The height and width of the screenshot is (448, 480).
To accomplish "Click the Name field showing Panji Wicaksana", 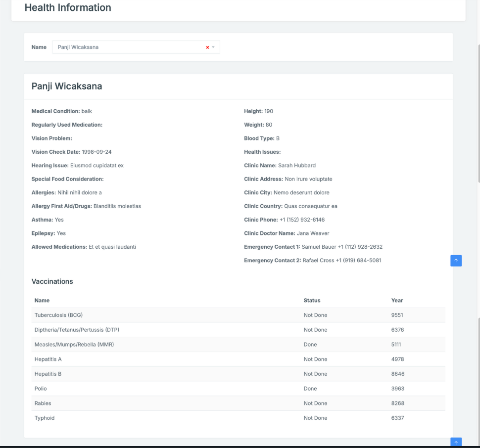I will tap(129, 47).
